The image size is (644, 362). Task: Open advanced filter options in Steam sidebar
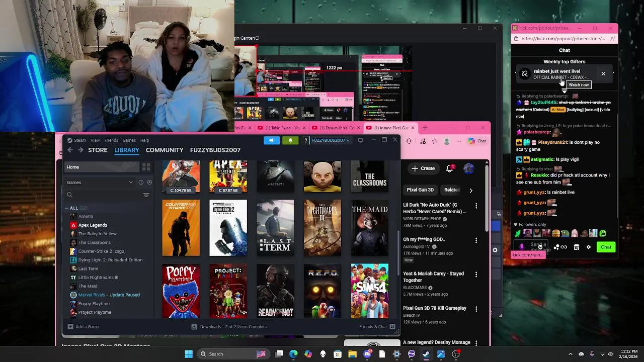coord(146,195)
